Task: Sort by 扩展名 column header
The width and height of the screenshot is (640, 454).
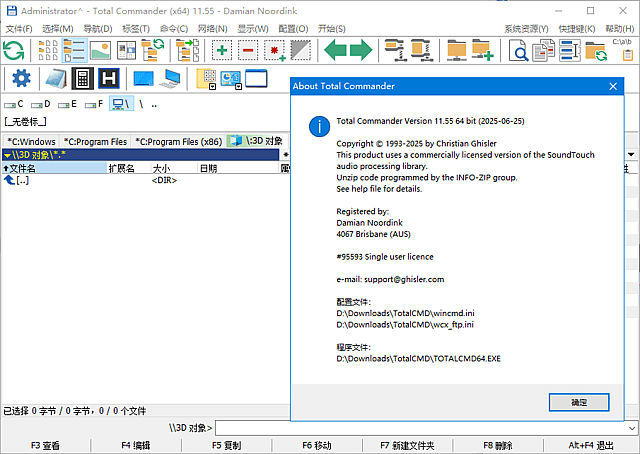Action: [x=129, y=168]
